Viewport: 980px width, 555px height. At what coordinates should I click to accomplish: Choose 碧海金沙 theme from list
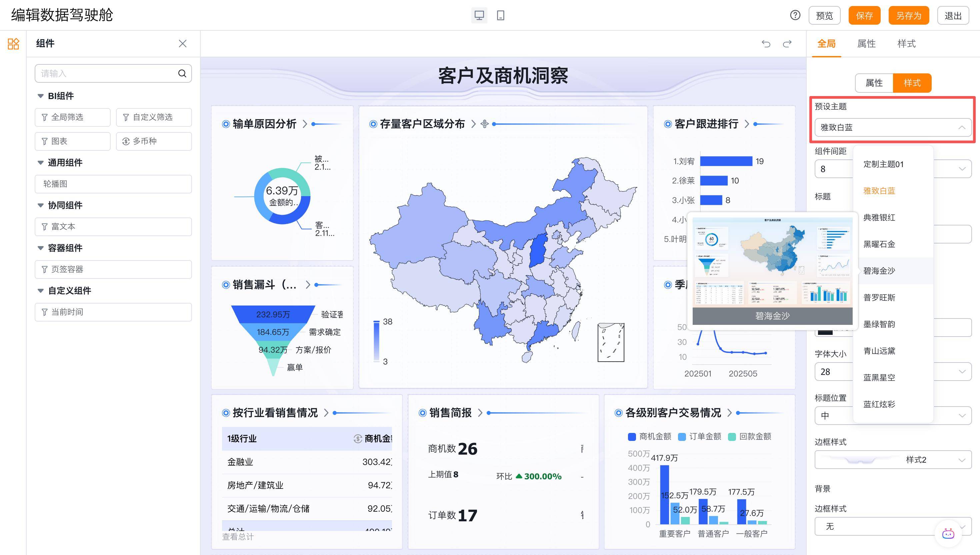(x=879, y=270)
